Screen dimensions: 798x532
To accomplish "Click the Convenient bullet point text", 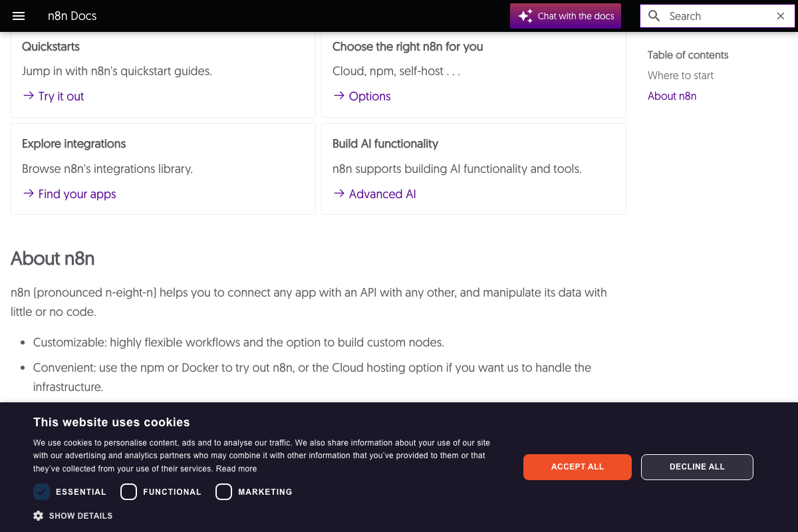I will coord(313,377).
